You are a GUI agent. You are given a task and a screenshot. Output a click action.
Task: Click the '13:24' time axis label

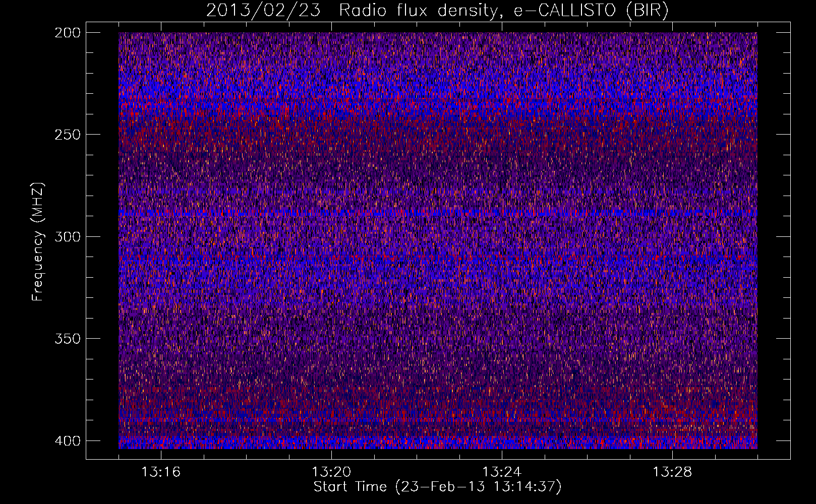[502, 472]
